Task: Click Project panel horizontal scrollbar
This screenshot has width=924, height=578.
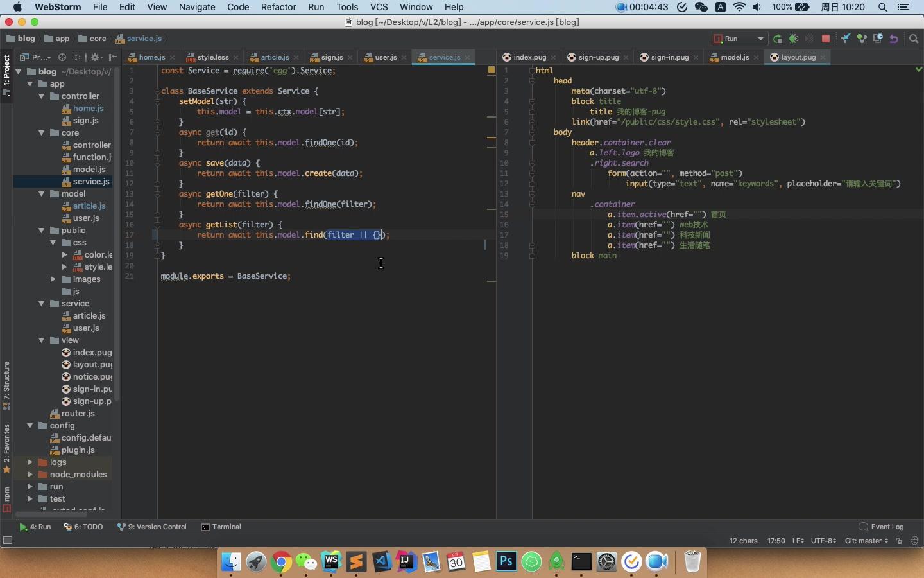Action: click(x=51, y=514)
